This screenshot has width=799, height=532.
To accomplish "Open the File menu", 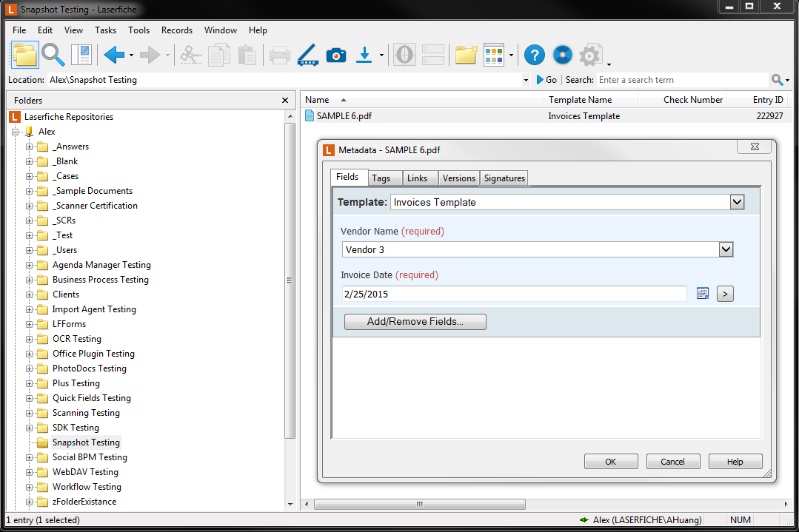I will [19, 30].
